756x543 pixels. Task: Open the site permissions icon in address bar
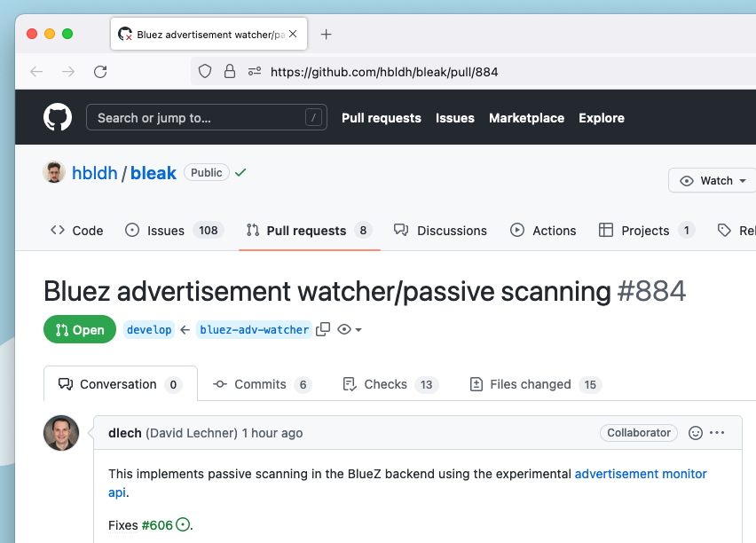point(255,71)
